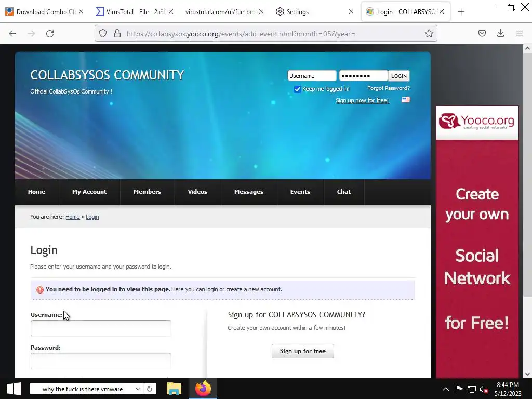
Task: Open File Explorer from the taskbar
Action: coord(174,389)
